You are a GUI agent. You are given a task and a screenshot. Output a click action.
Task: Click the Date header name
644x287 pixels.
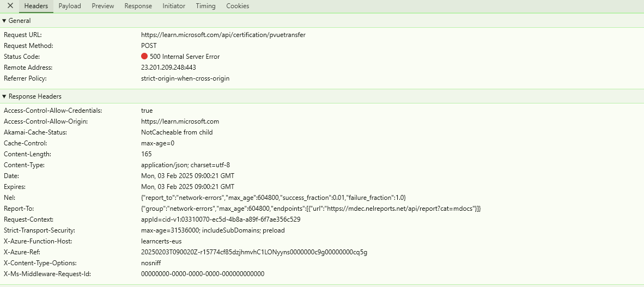pos(11,176)
